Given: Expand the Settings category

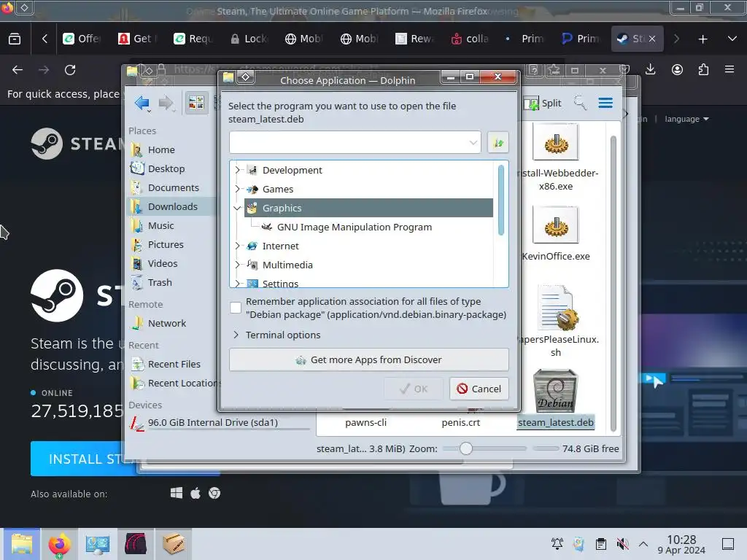Looking at the screenshot, I should coord(237,284).
